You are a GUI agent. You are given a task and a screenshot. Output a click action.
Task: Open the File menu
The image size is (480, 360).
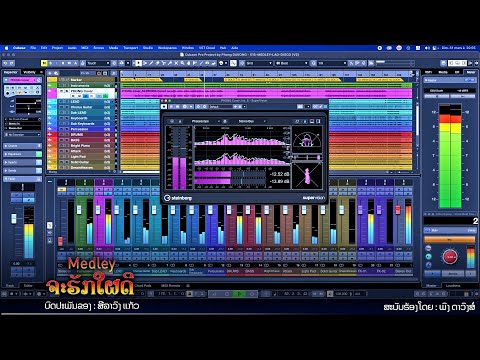pyautogui.click(x=33, y=48)
